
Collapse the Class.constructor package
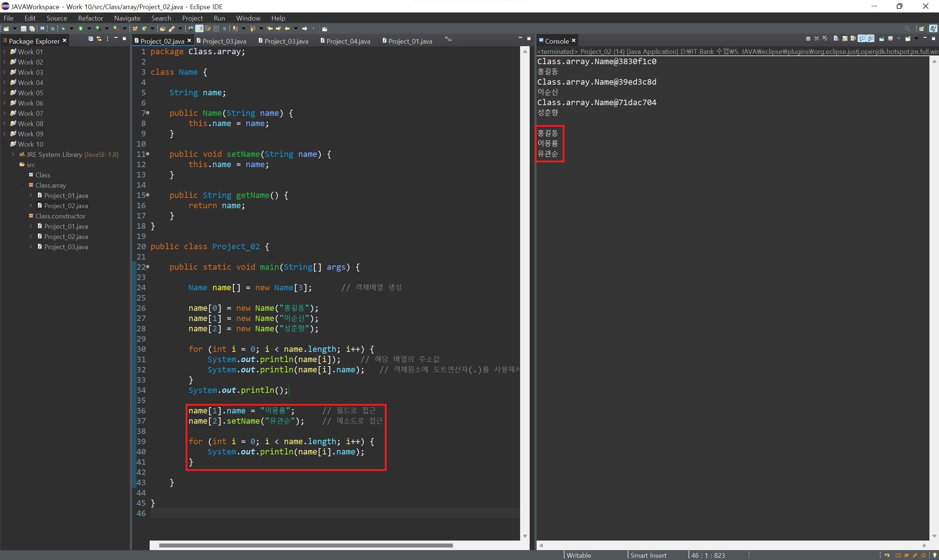tap(22, 216)
